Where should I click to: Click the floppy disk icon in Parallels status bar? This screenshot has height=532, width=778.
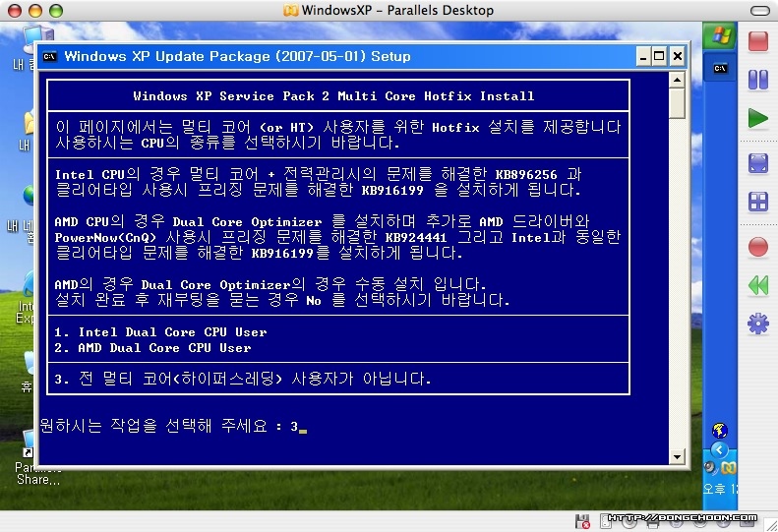click(x=582, y=521)
